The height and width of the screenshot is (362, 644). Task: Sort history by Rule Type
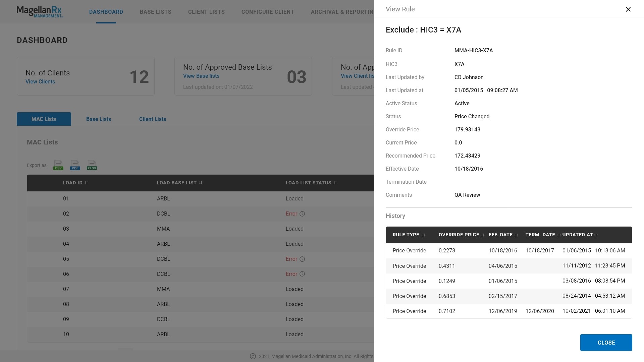[423, 235]
